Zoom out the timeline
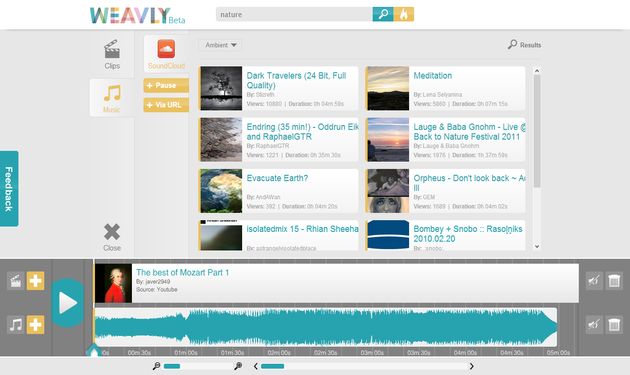 click(x=156, y=366)
